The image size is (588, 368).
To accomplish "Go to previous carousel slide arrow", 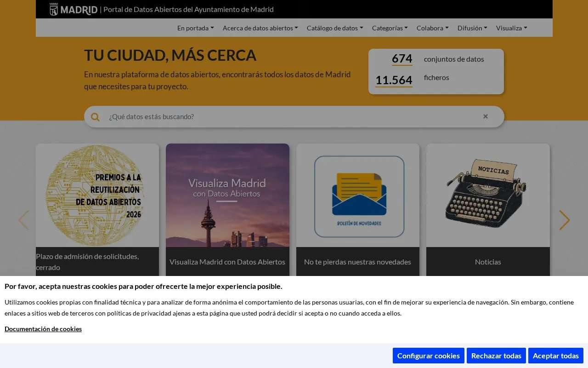I will 23,220.
